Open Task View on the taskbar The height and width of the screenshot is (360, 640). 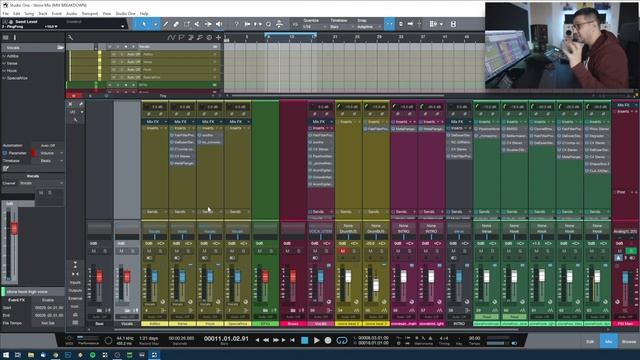coord(18,355)
